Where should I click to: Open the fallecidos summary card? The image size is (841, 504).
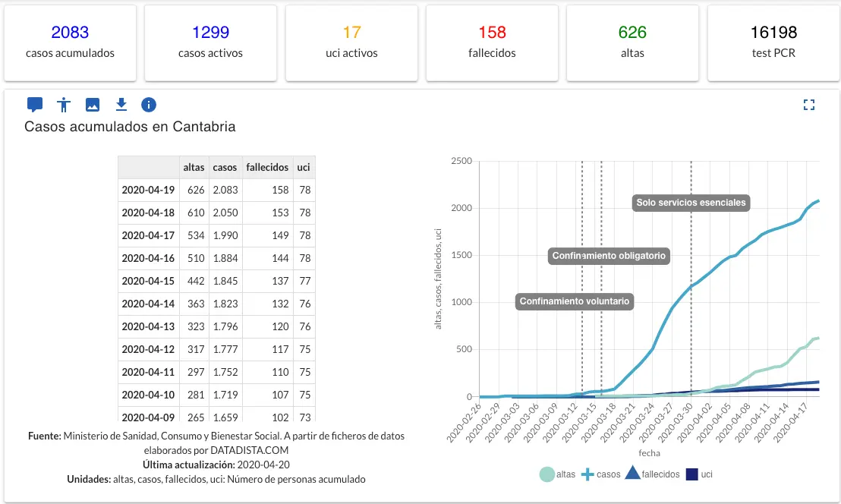point(492,43)
